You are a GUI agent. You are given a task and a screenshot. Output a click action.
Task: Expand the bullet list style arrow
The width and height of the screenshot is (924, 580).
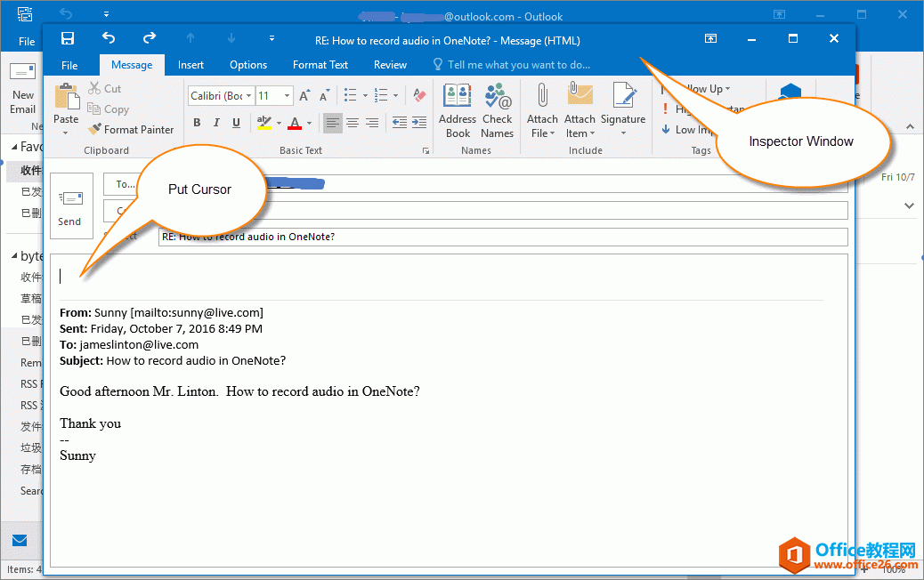click(x=365, y=95)
